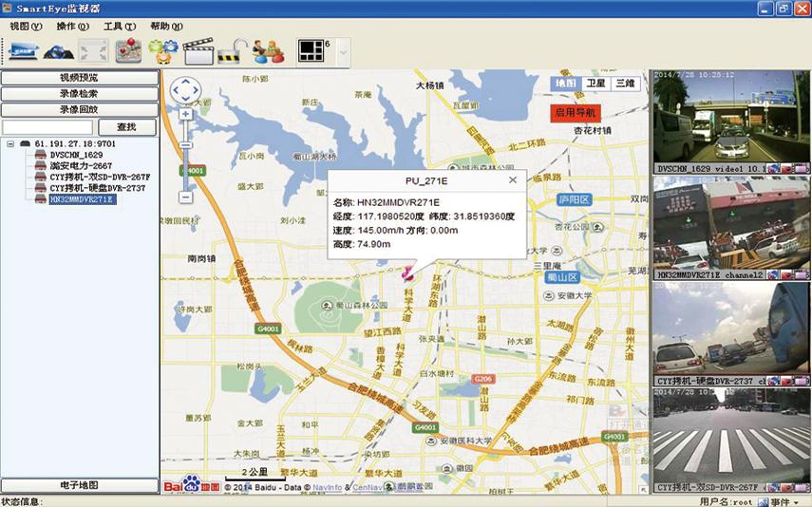Click the blue icon on the HN32MMDVR271E video bar
The width and height of the screenshot is (812, 507).
click(774, 275)
